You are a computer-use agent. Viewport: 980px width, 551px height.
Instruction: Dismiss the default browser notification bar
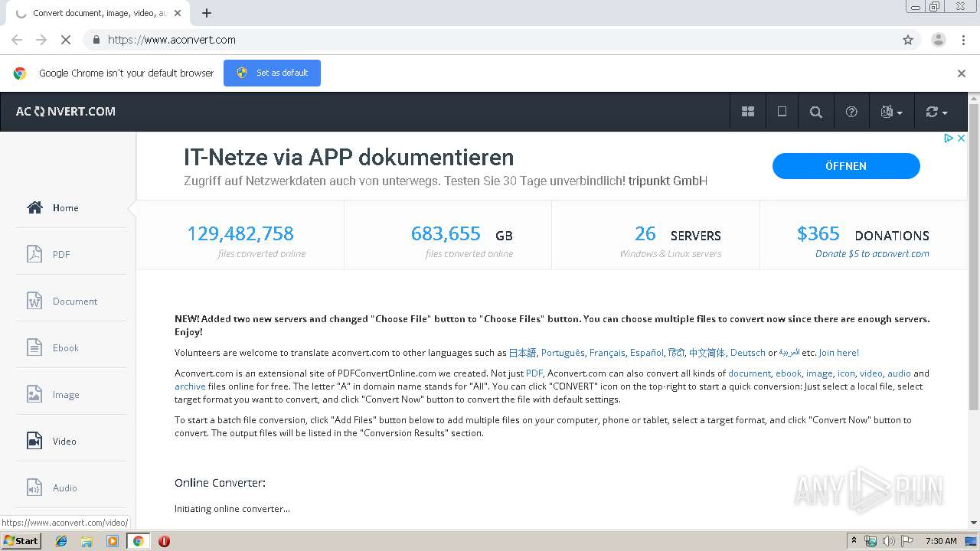962,73
